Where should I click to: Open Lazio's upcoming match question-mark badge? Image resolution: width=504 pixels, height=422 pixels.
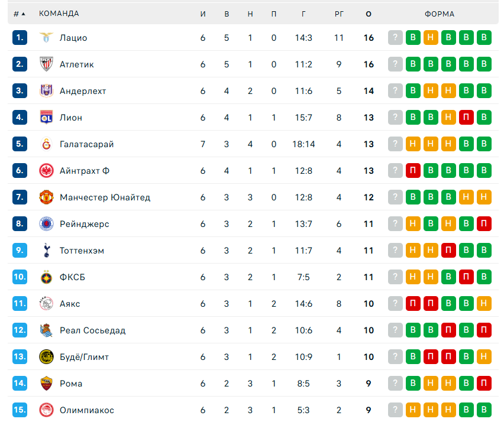coord(395,38)
